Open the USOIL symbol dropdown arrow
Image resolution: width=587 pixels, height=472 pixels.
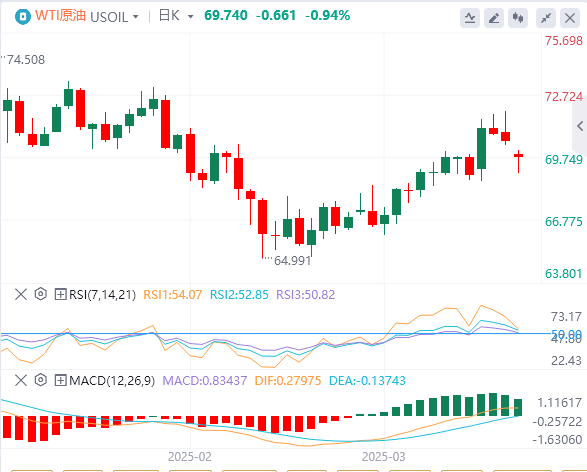pos(136,17)
